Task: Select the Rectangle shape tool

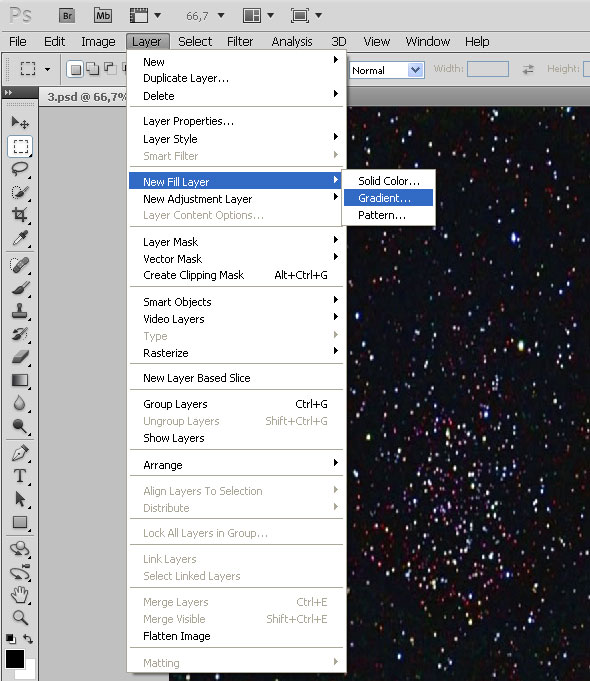Action: [x=20, y=522]
